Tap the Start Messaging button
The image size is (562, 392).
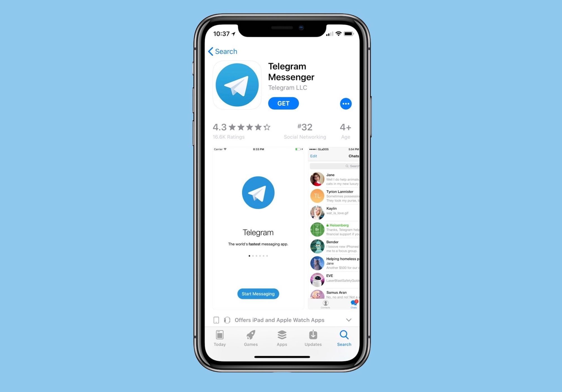258,294
